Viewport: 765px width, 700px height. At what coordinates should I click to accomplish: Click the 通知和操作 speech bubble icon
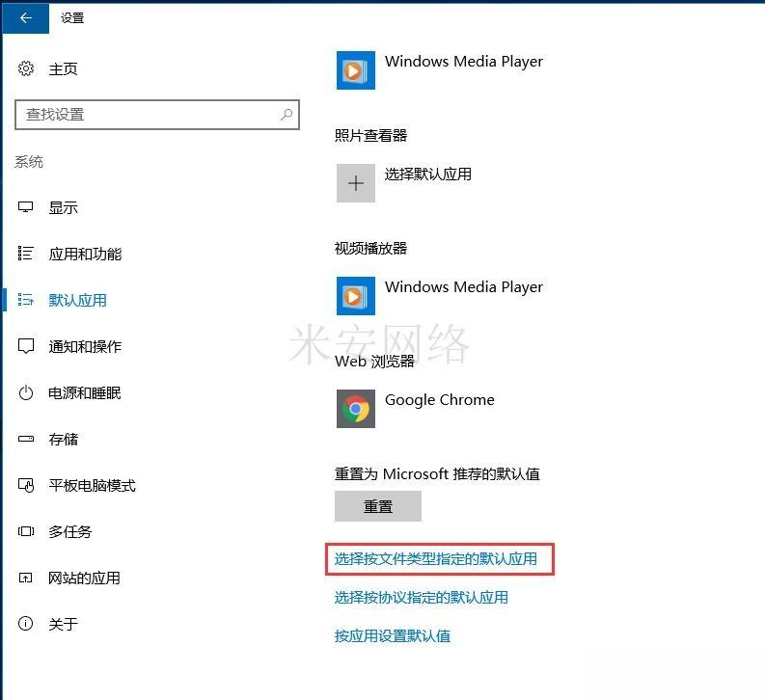click(x=25, y=346)
